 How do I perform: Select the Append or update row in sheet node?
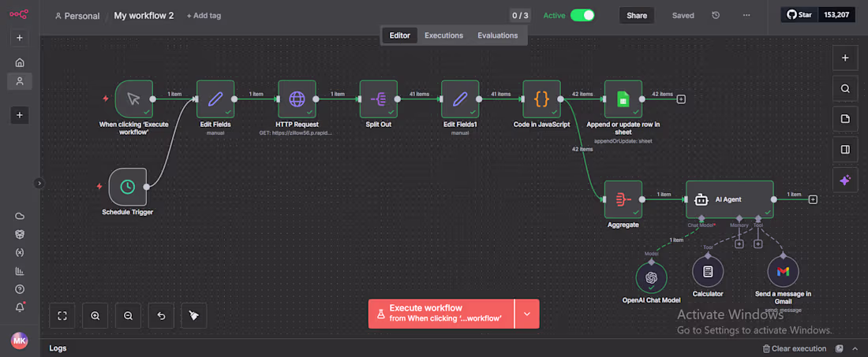point(623,99)
